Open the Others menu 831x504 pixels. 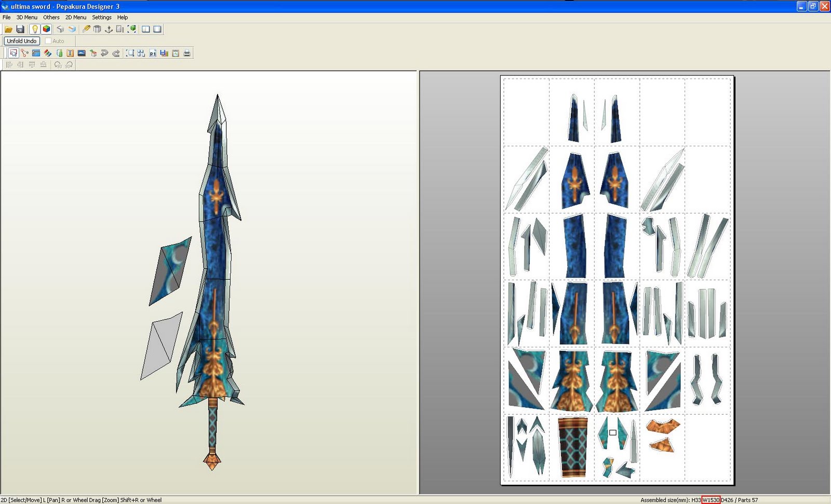51,17
